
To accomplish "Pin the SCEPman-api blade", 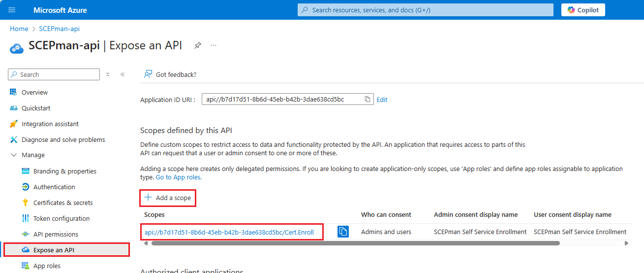I will 197,45.
